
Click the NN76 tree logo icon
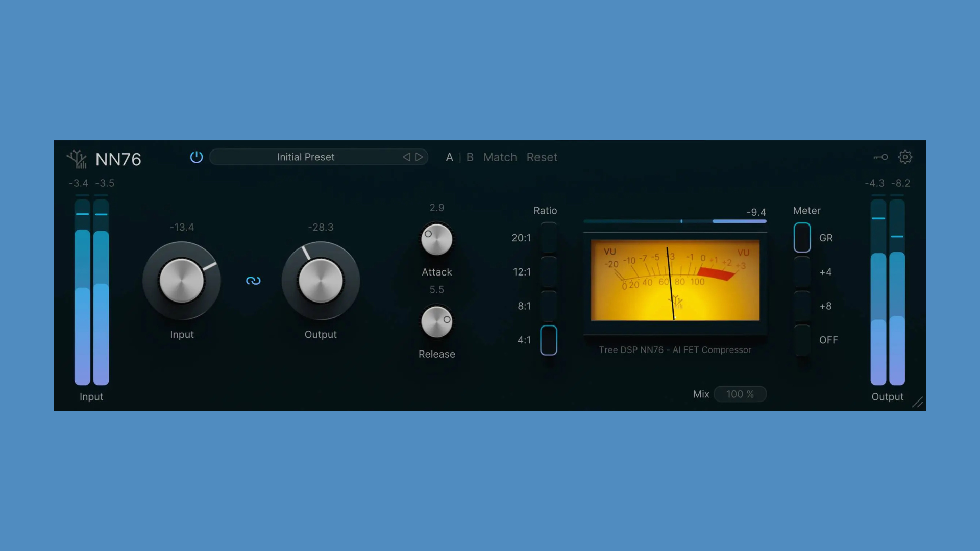[x=78, y=159]
